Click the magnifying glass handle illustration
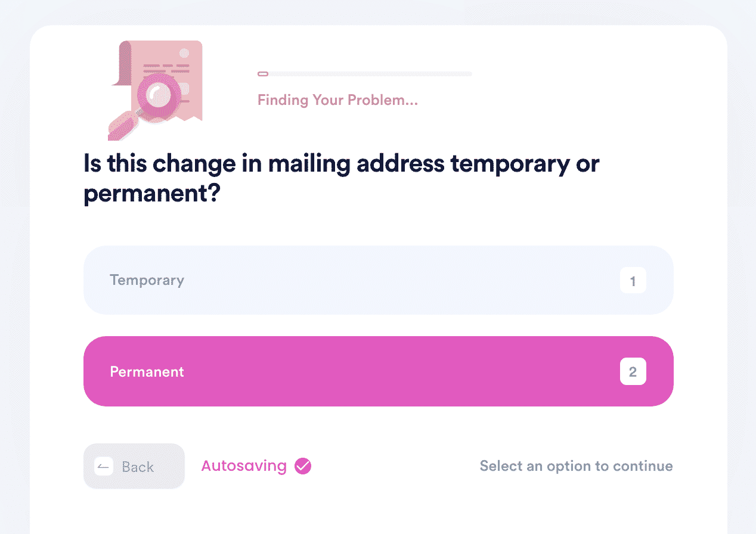This screenshot has width=756, height=534. [123, 126]
